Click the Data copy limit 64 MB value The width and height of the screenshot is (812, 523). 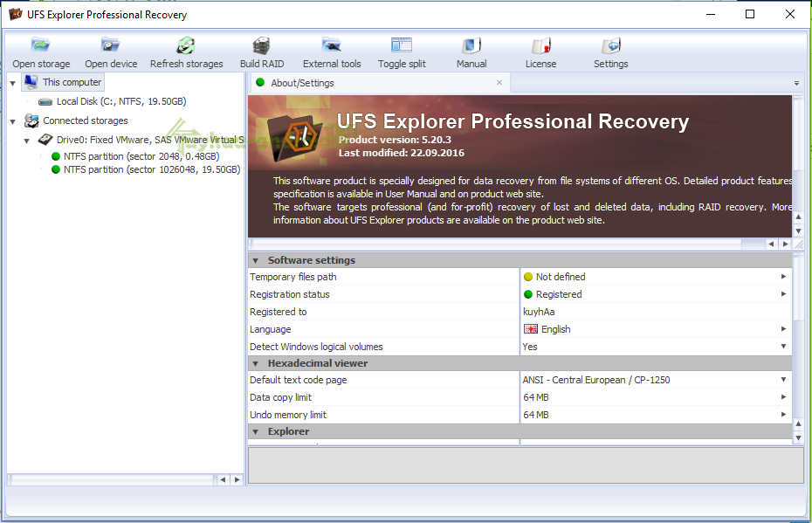tap(535, 397)
